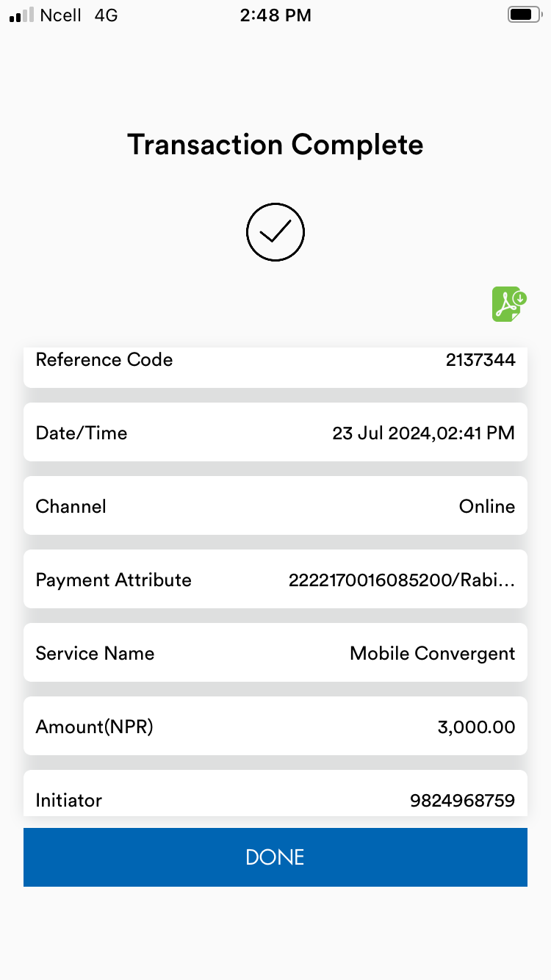The height and width of the screenshot is (980, 551).
Task: Select the Reference Code row
Action: tap(275, 367)
